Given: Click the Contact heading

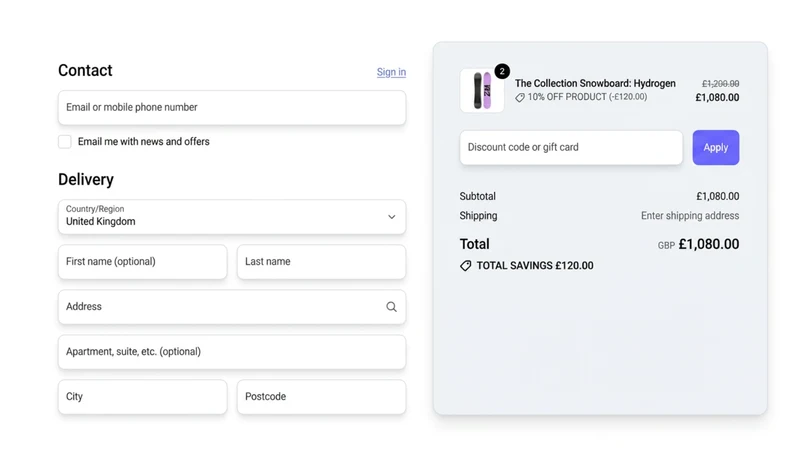Looking at the screenshot, I should tap(85, 70).
